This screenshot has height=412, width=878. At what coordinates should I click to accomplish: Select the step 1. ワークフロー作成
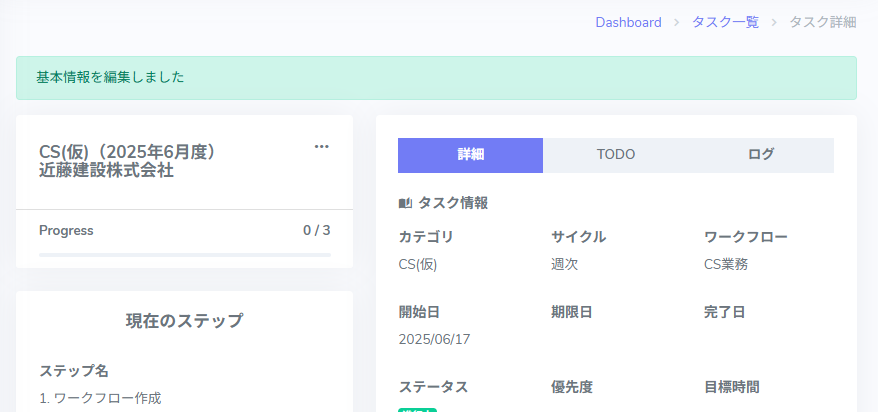[100, 398]
